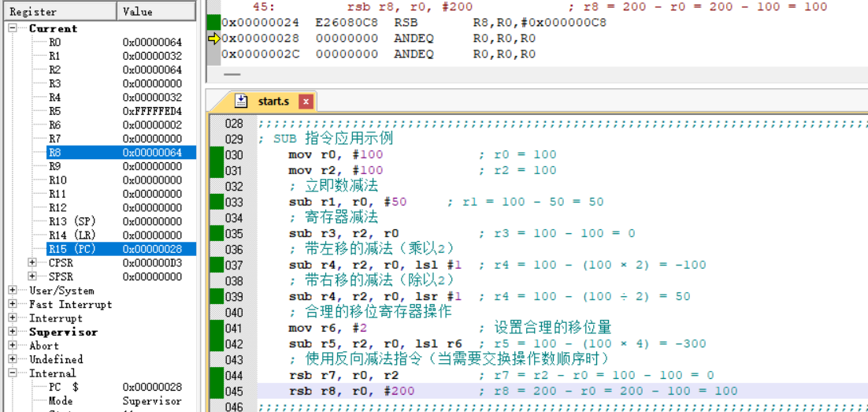Image resolution: width=868 pixels, height=412 pixels.
Task: Click disassembly line at address 0x00000024
Action: pos(414,23)
